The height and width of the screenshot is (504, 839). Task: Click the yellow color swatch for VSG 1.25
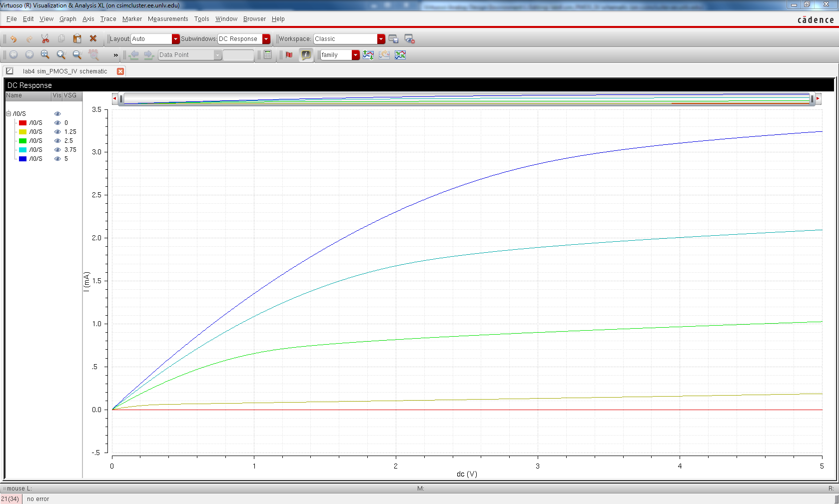(22, 132)
